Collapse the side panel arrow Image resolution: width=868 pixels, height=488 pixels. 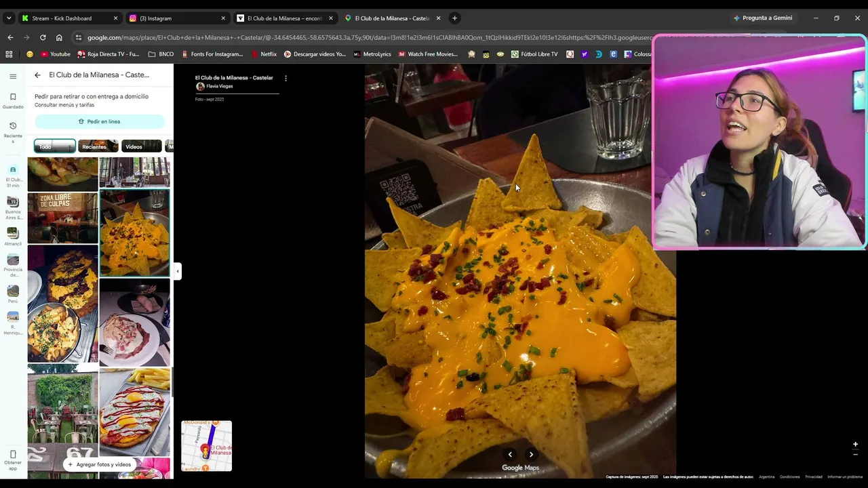[177, 271]
